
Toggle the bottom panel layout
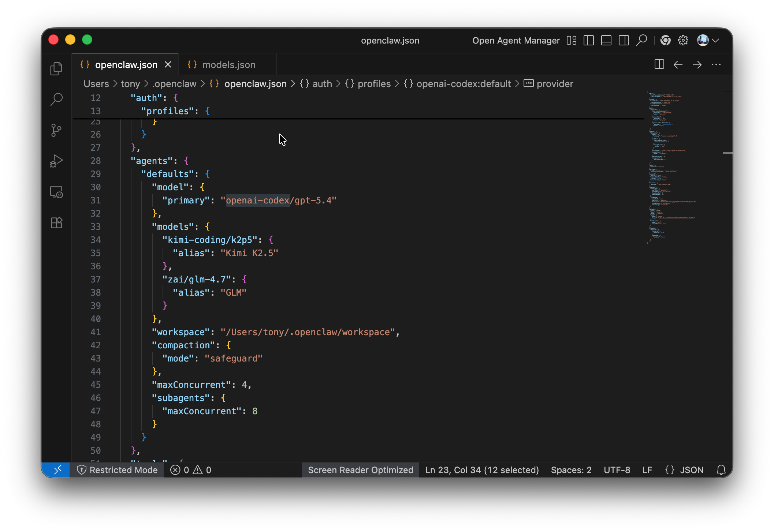coord(606,40)
